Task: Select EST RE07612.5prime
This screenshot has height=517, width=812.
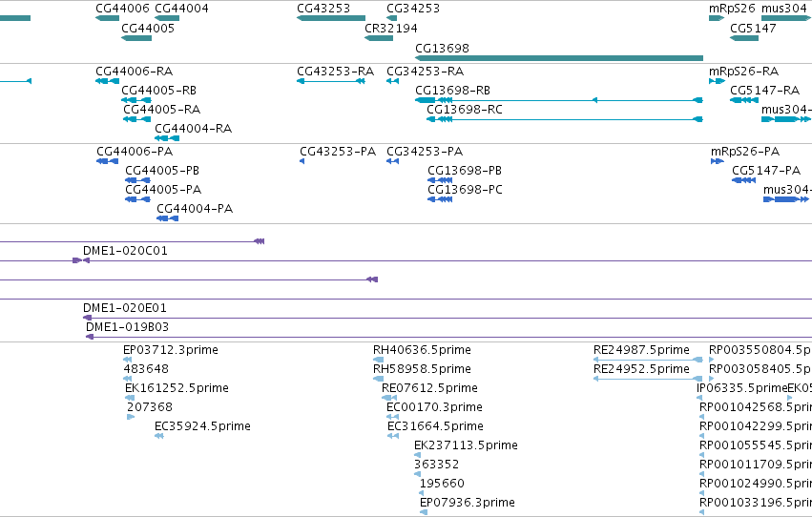Action: (429, 388)
